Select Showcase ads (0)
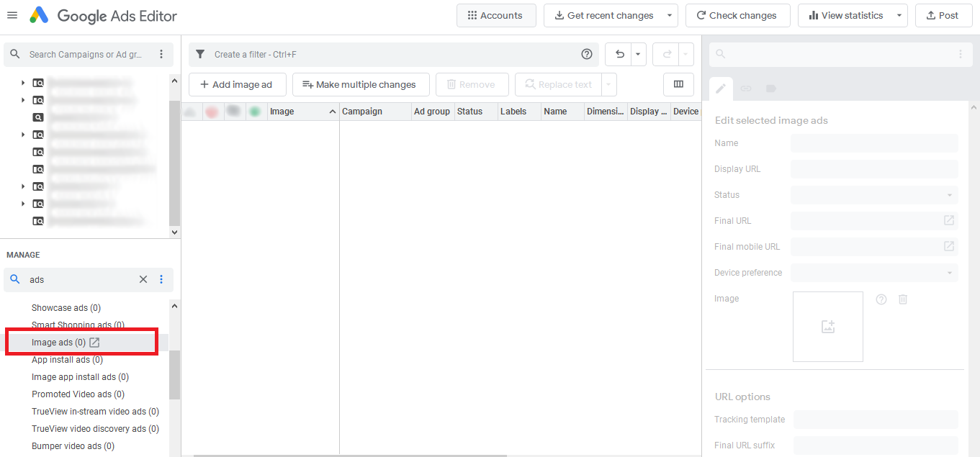 tap(66, 308)
